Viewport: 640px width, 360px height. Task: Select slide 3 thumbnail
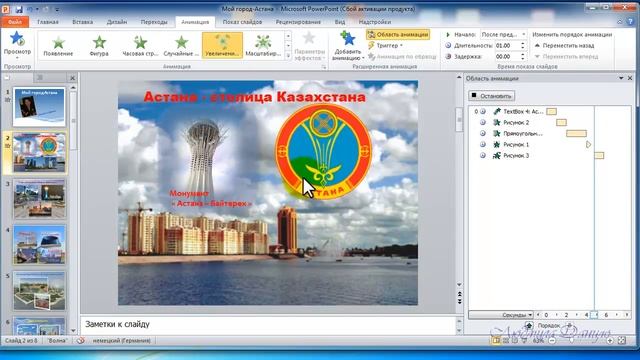[39, 199]
